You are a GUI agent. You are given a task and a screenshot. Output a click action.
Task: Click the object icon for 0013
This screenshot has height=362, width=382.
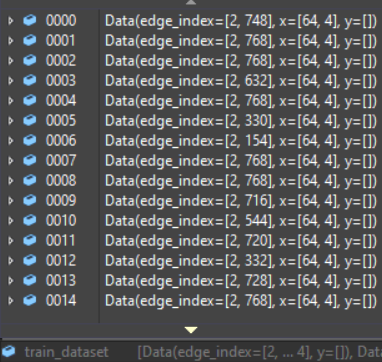click(x=30, y=281)
